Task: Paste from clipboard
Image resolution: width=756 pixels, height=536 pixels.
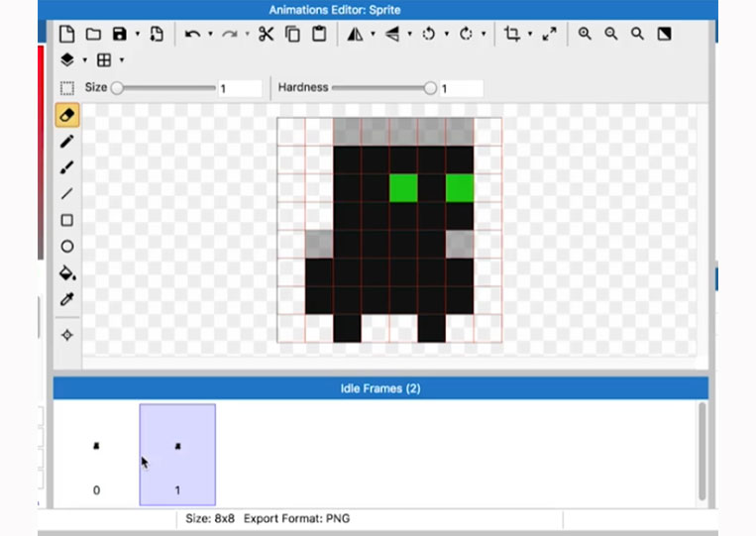Action: [x=319, y=35]
